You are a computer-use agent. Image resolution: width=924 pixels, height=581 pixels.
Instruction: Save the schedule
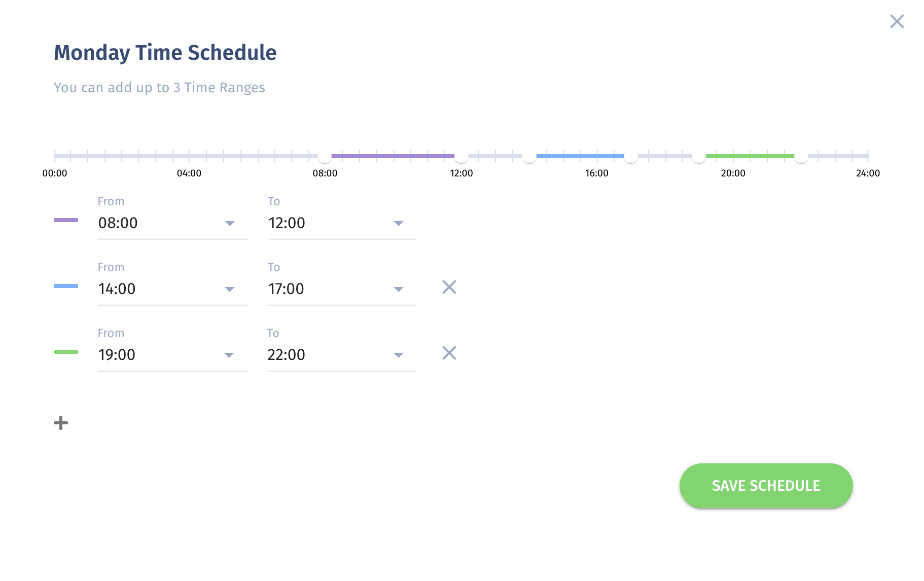(766, 486)
